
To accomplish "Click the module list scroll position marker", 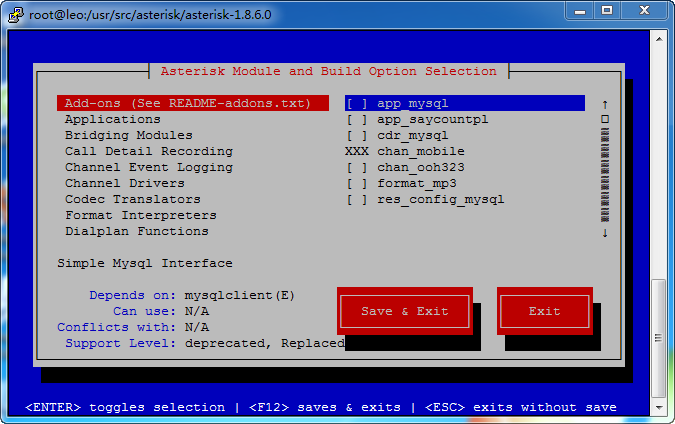I will click(x=605, y=119).
